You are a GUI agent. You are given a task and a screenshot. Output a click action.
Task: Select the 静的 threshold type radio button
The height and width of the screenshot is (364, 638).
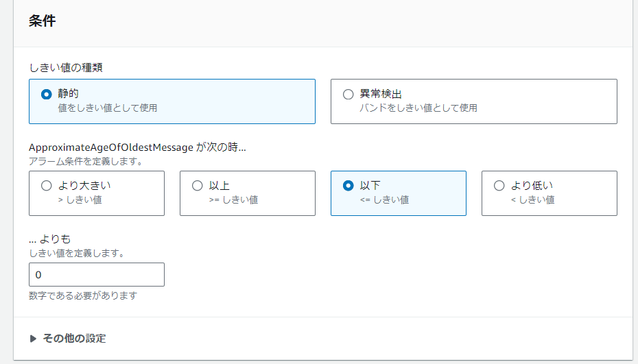pyautogui.click(x=47, y=95)
